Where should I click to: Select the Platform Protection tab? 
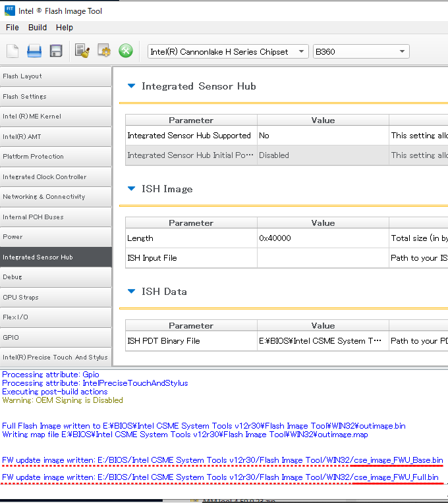[56, 157]
